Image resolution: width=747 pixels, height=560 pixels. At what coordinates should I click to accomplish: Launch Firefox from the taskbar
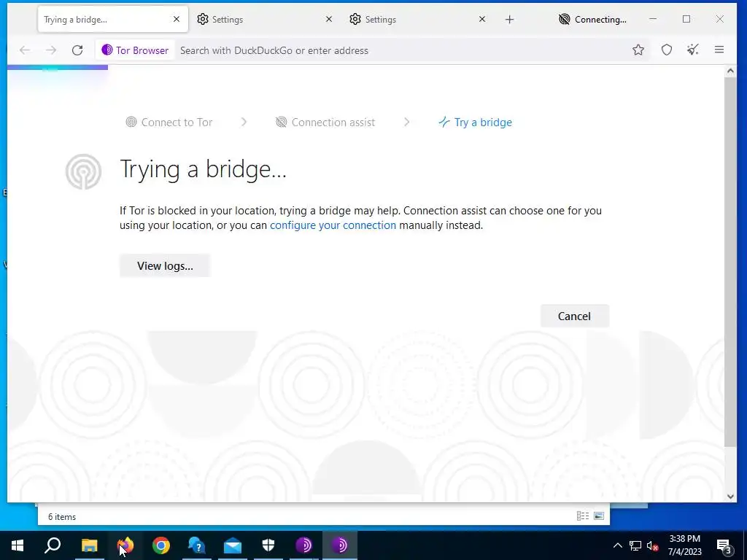click(x=125, y=545)
